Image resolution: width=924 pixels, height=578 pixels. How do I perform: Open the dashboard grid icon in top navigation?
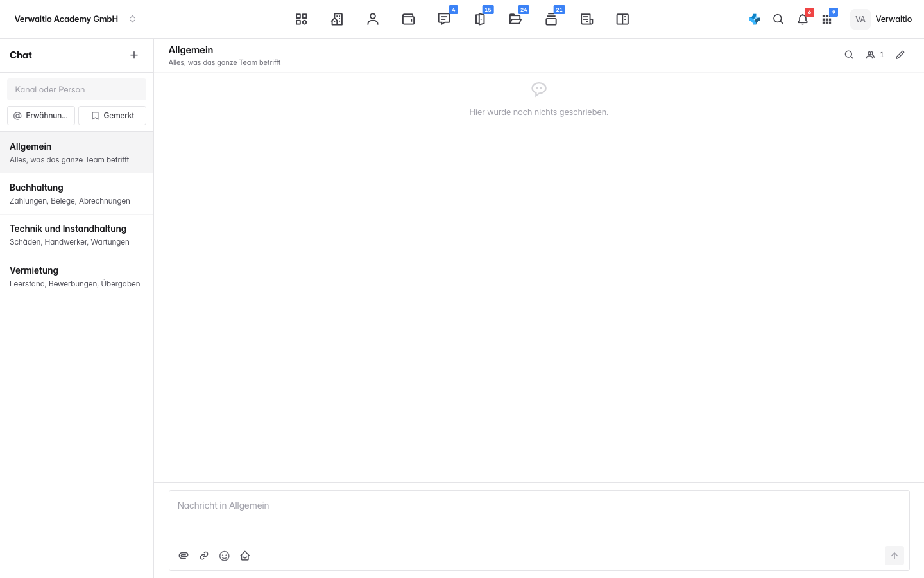point(301,19)
